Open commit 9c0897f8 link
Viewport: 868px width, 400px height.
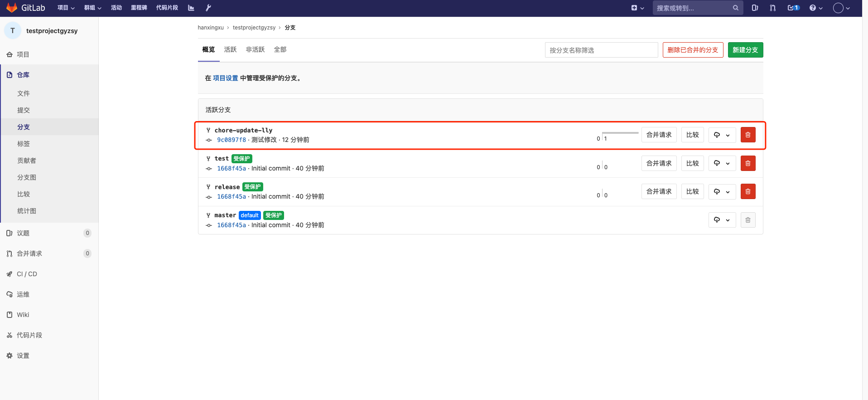click(x=231, y=140)
